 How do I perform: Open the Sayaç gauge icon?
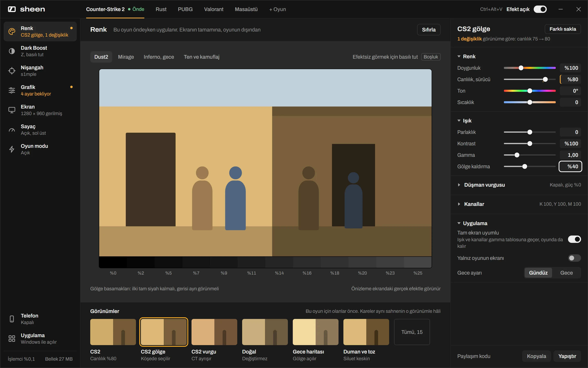point(12,130)
